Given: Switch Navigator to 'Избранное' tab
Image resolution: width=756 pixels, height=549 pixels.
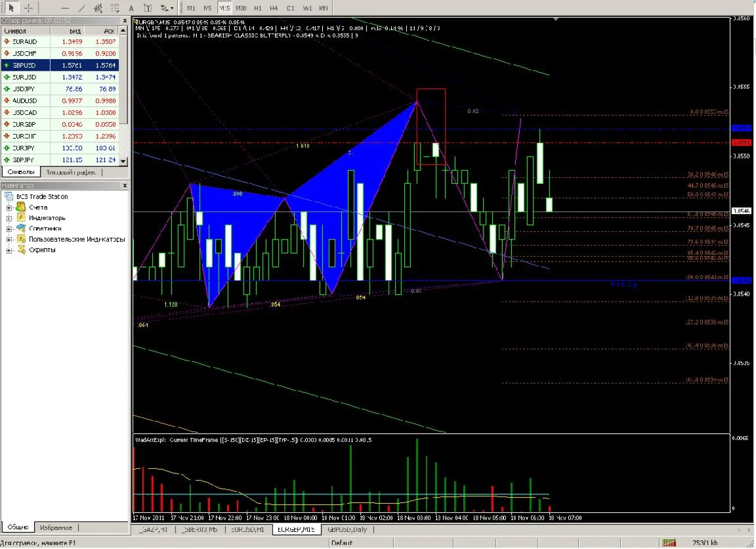Looking at the screenshot, I should click(x=56, y=528).
